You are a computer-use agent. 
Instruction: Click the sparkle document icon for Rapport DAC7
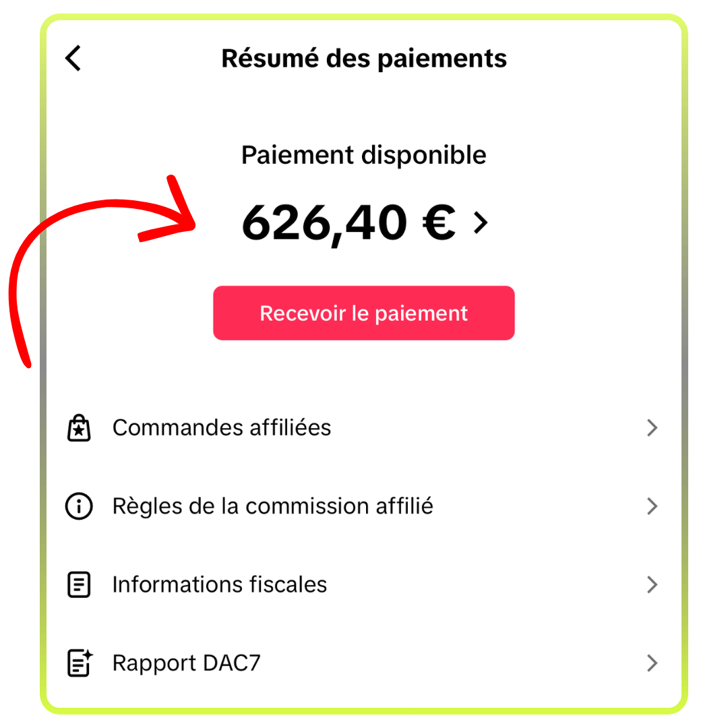click(80, 663)
